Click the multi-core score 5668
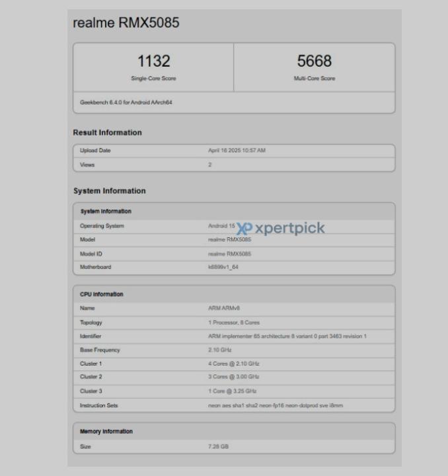Viewport: 448px width, 476px height. tap(314, 61)
